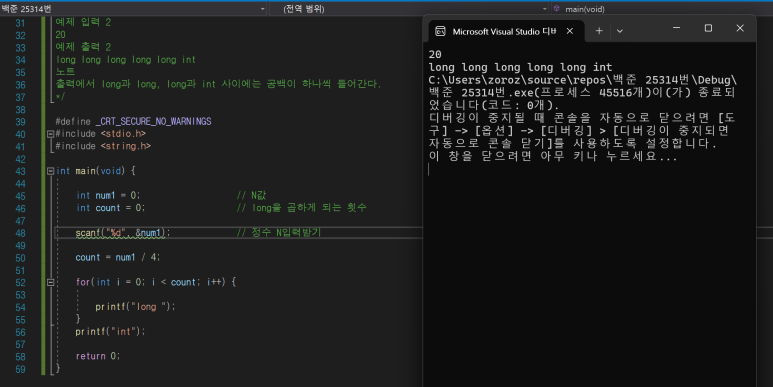
Task: Open a new console tab with plus
Action: [x=599, y=31]
